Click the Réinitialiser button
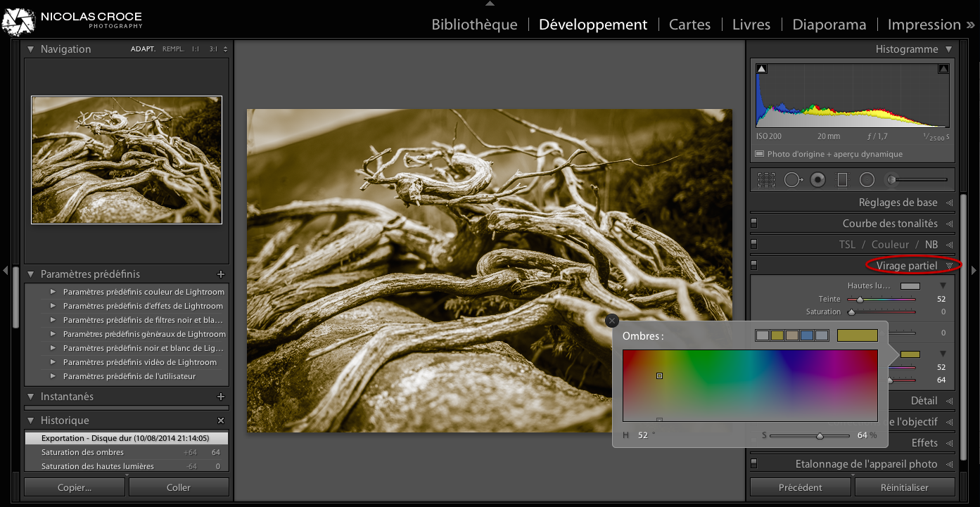This screenshot has width=980, height=507. point(904,487)
